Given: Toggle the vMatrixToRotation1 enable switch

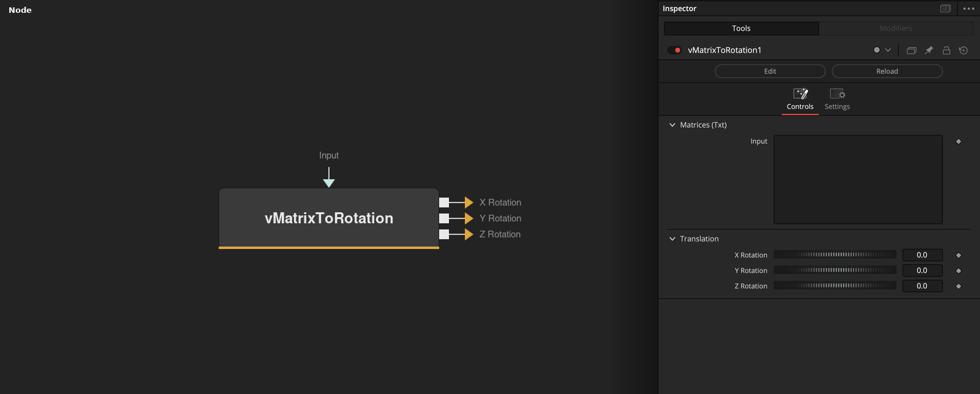Looking at the screenshot, I should 674,50.
